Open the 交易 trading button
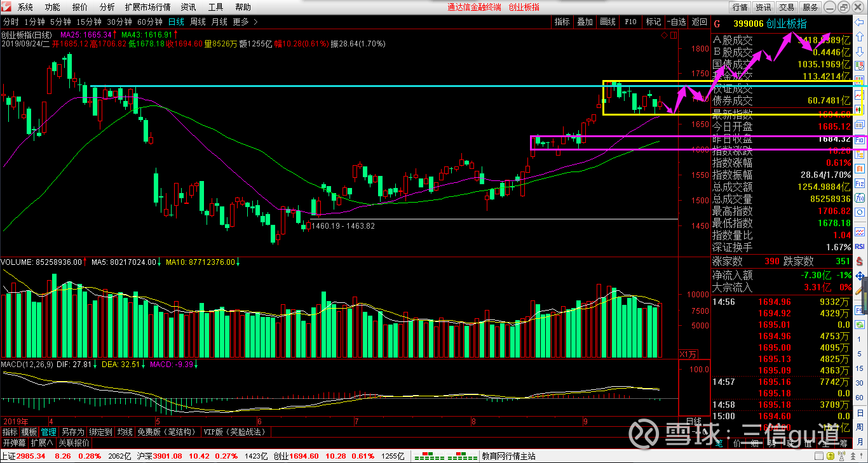This screenshot has height=463, width=868. [x=787, y=7]
